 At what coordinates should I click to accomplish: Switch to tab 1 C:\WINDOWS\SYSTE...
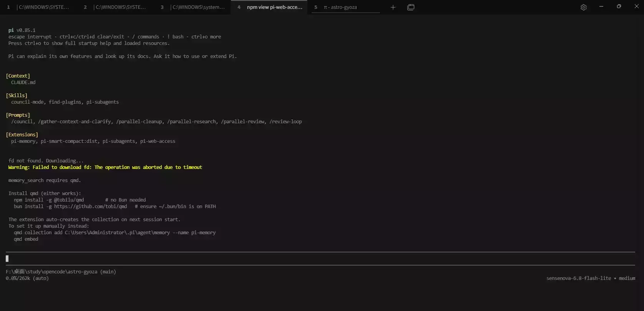coord(38,7)
